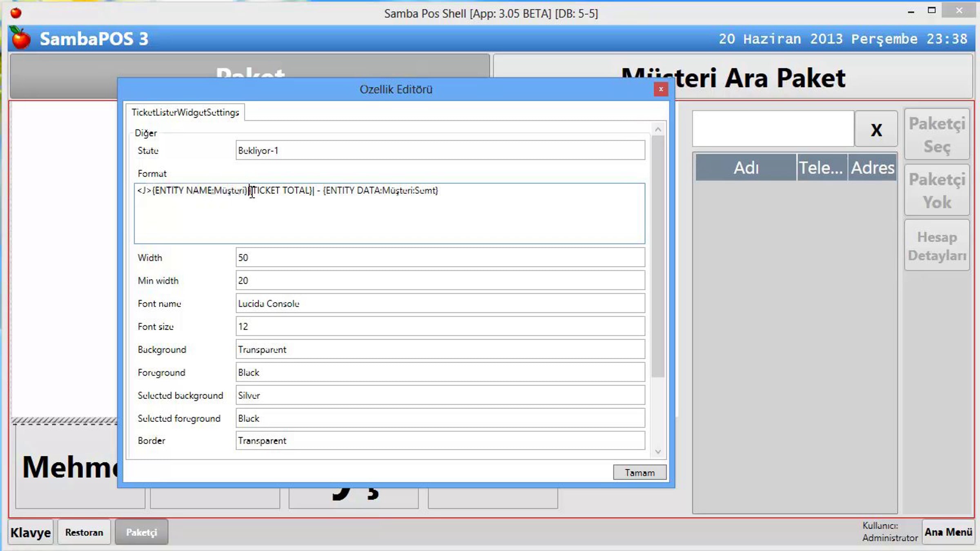The height and width of the screenshot is (551, 980).
Task: Click the Font size field value 12
Action: point(440,326)
